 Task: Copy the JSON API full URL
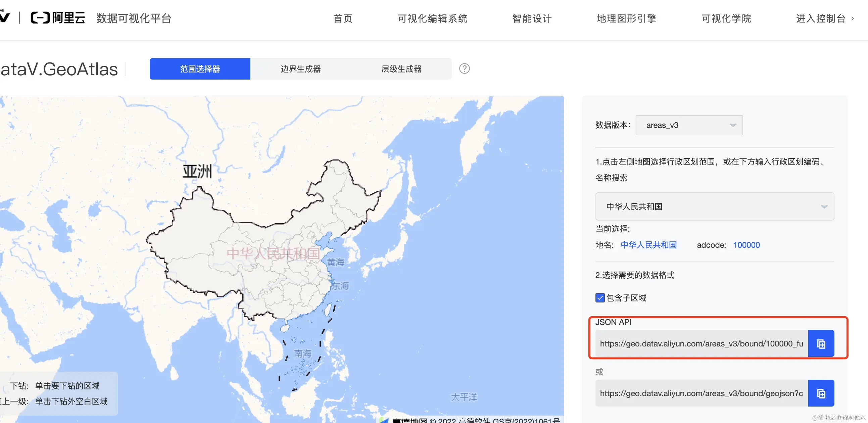coord(821,343)
